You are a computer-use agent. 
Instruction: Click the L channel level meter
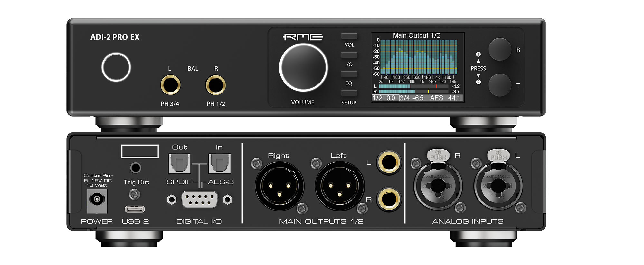click(x=413, y=86)
